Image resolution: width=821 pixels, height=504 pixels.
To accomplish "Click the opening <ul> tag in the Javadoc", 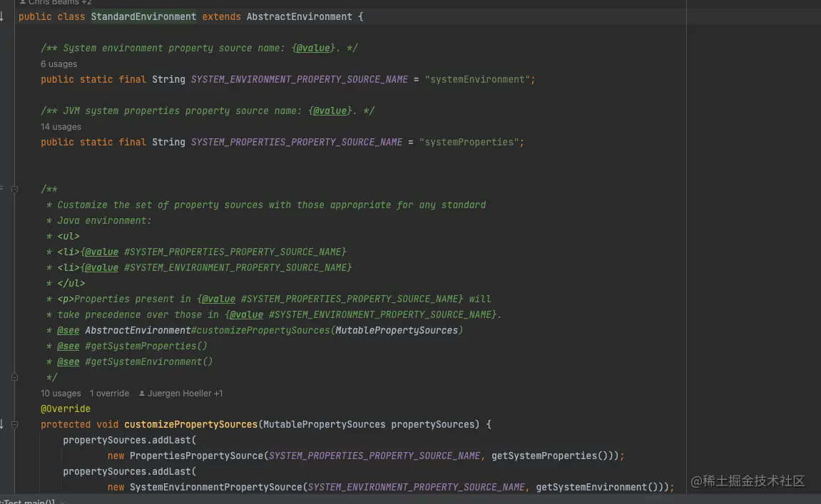I will pos(68,236).
